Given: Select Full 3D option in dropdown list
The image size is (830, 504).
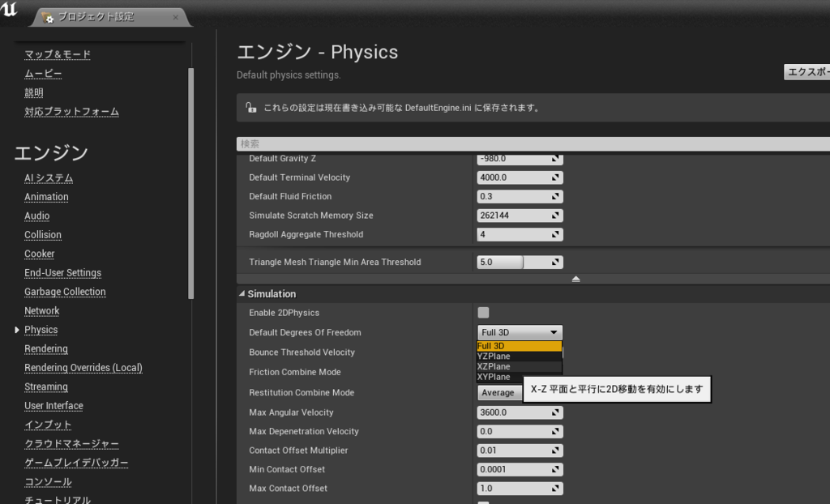Looking at the screenshot, I should tap(520, 346).
